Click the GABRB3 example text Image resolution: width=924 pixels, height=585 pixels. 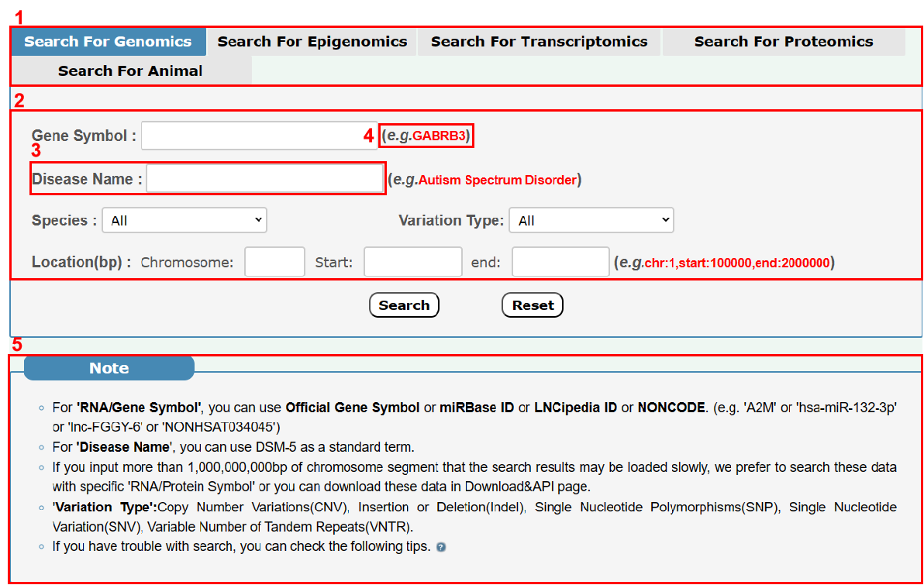(x=439, y=136)
